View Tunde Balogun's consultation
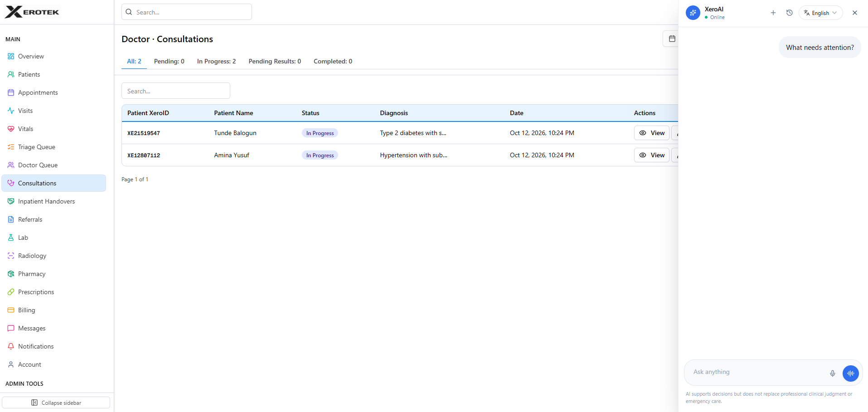868x412 pixels. coord(652,133)
